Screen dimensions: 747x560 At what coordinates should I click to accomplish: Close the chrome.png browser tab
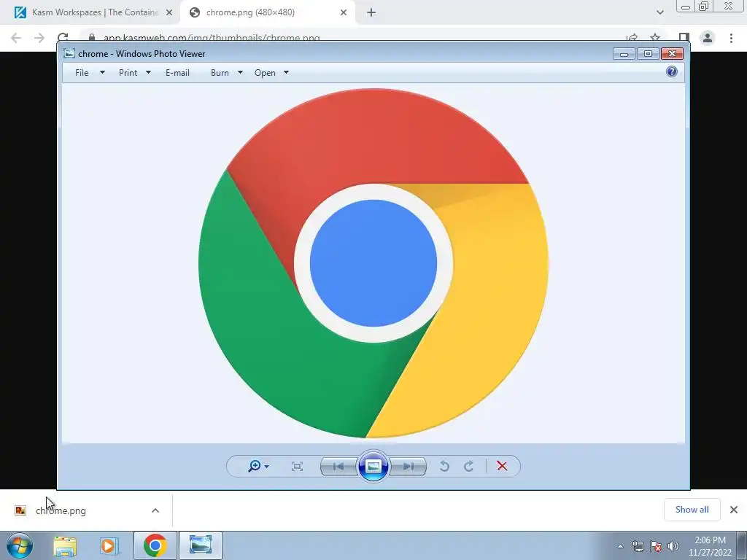click(344, 12)
